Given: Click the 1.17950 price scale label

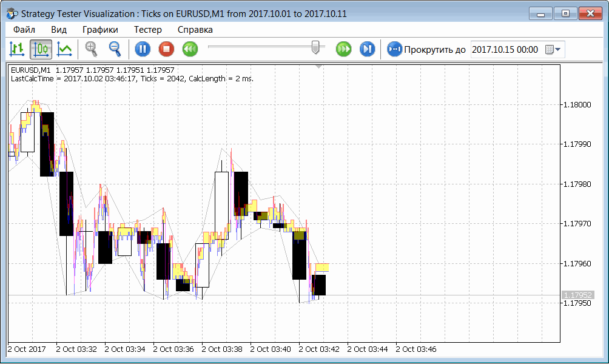Looking at the screenshot, I should 577,303.
